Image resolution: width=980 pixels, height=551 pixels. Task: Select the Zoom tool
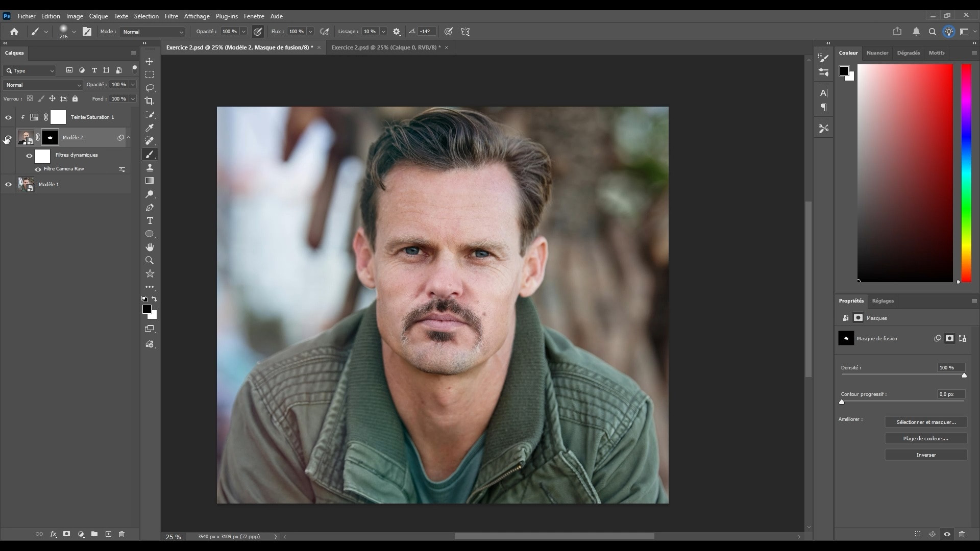pyautogui.click(x=150, y=260)
